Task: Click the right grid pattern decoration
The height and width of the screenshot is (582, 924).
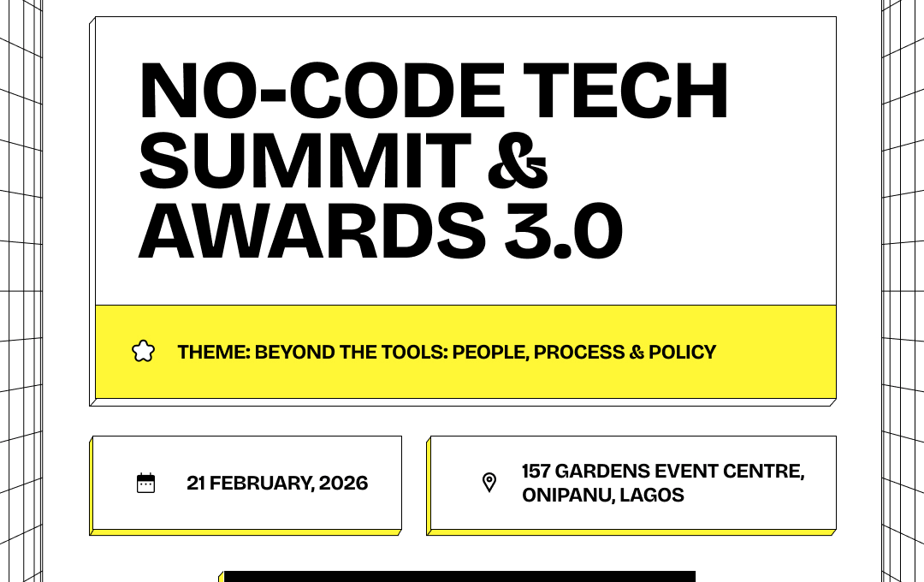Action: tap(903, 291)
